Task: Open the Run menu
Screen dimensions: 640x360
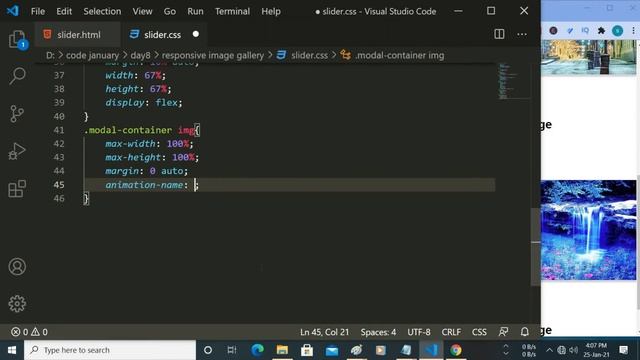Action: coord(195,11)
